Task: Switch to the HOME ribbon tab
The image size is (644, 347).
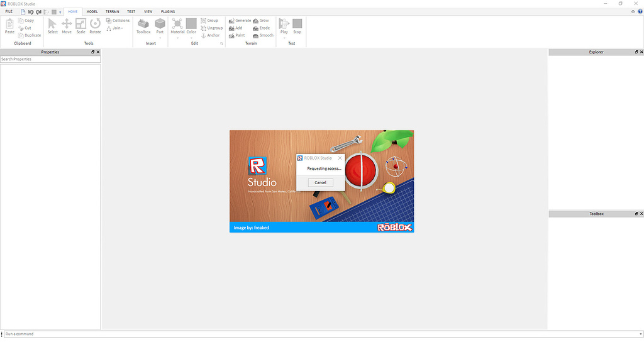Action: pyautogui.click(x=73, y=11)
